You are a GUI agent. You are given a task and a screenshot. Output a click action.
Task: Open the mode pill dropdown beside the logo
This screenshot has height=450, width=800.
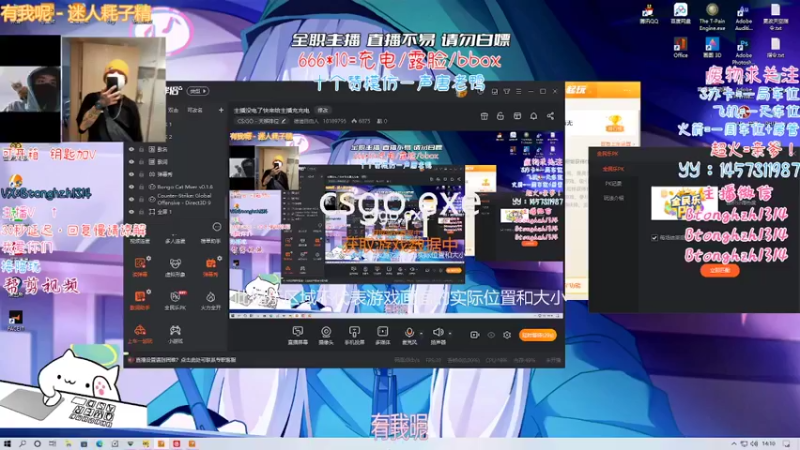tap(198, 91)
